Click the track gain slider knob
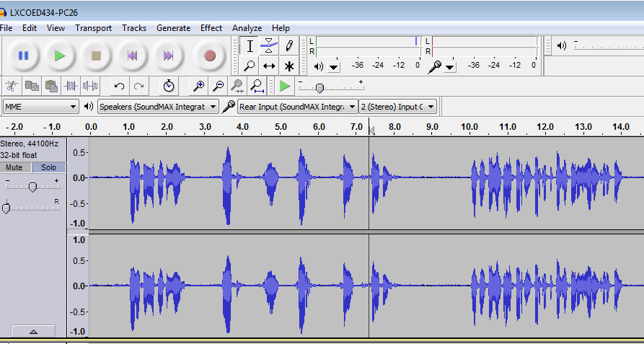Image resolution: width=644 pixels, height=344 pixels. [x=32, y=187]
